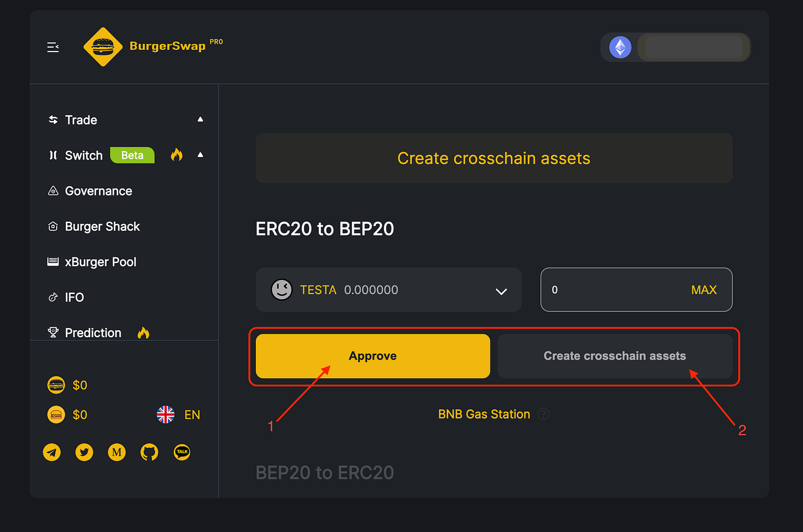Open the KakaoTalk social link
The width and height of the screenshot is (803, 532).
[182, 452]
